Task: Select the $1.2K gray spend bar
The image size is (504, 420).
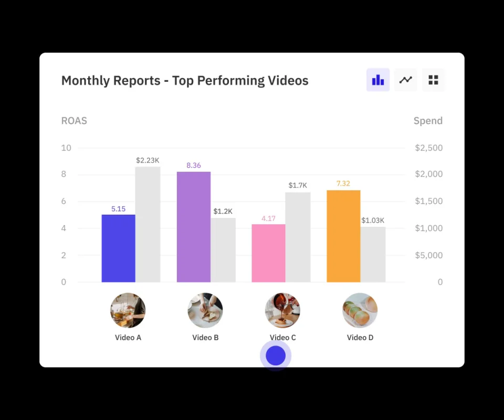Action: (x=223, y=250)
